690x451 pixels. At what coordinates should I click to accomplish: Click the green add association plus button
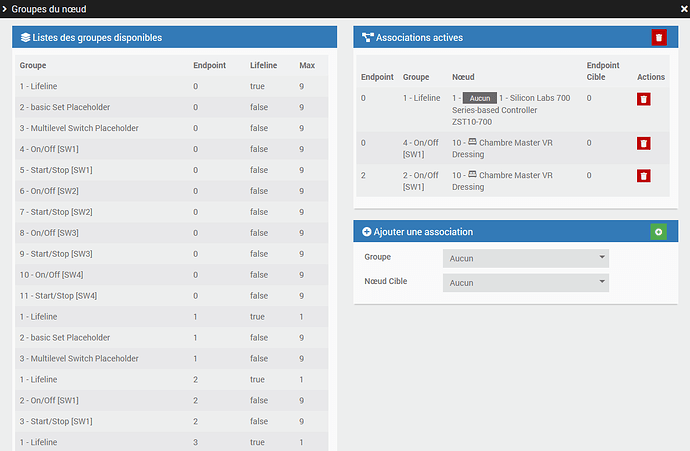[658, 231]
